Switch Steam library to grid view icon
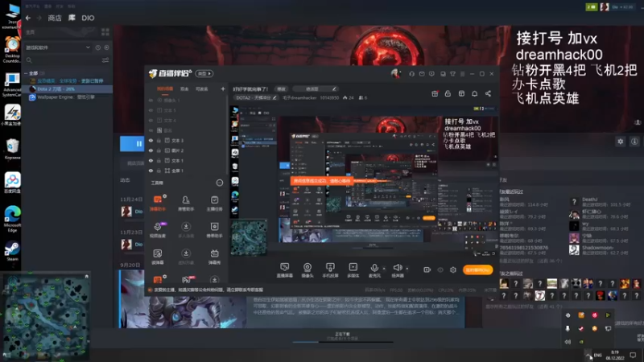The width and height of the screenshot is (644, 362). pyautogui.click(x=105, y=32)
